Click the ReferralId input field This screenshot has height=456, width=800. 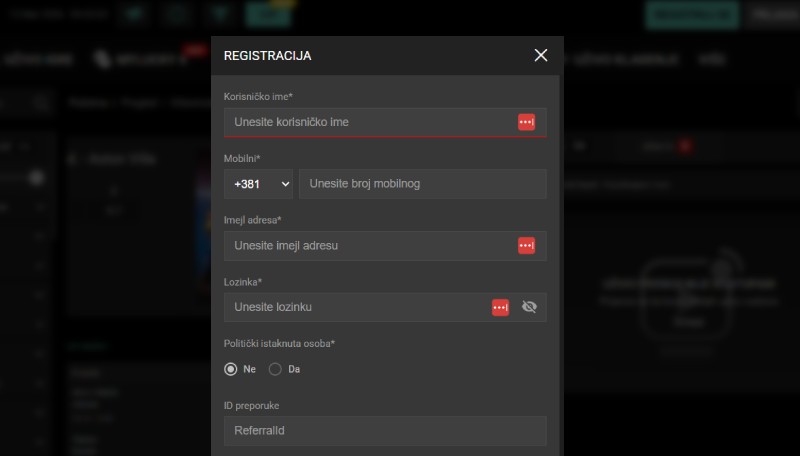(385, 430)
